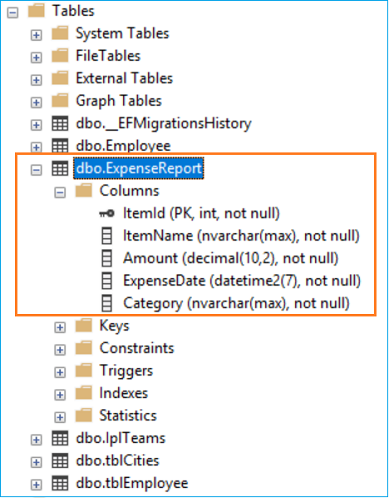Viewport: 389px width, 498px height.
Task: Select the dbo.__EFMigrationsHistory table
Action: [x=163, y=123]
